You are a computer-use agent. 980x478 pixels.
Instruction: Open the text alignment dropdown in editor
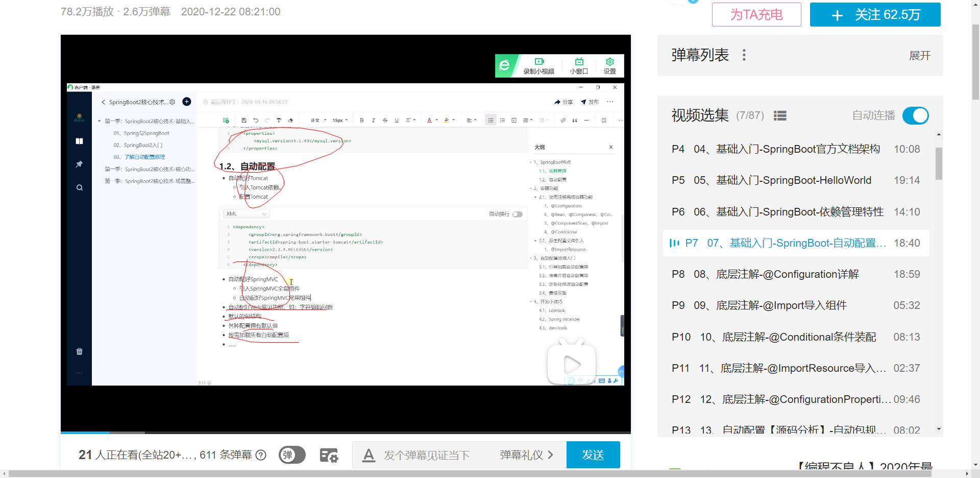tap(472, 121)
